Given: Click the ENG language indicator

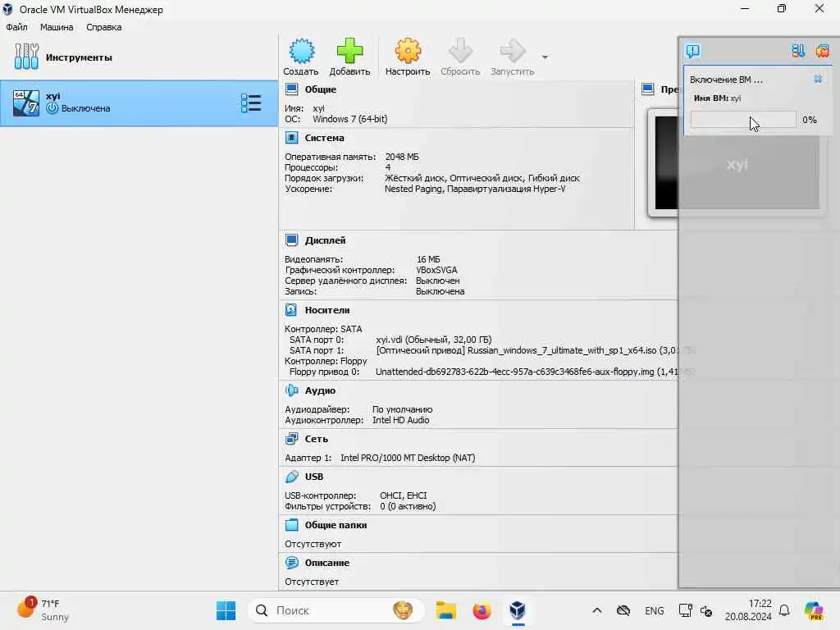Looking at the screenshot, I should pyautogui.click(x=654, y=610).
